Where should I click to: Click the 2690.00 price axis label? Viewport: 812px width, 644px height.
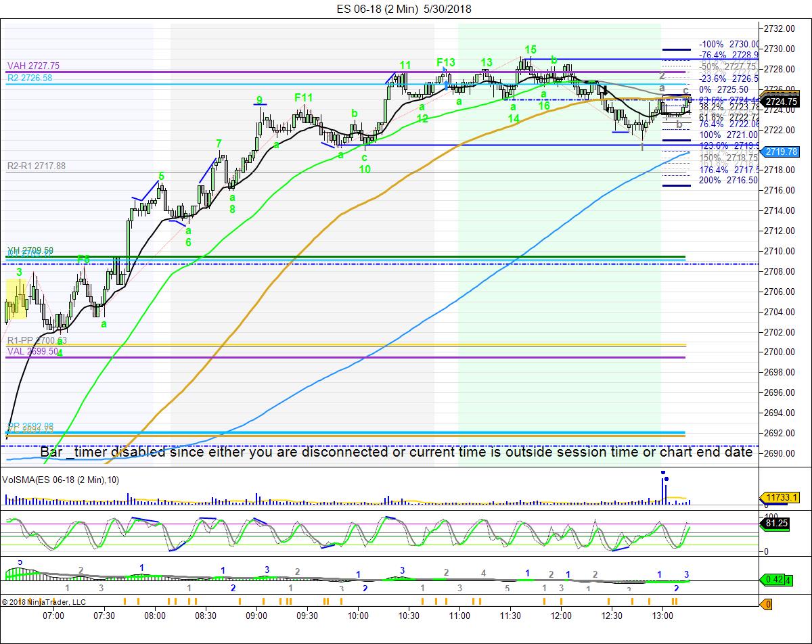[778, 453]
